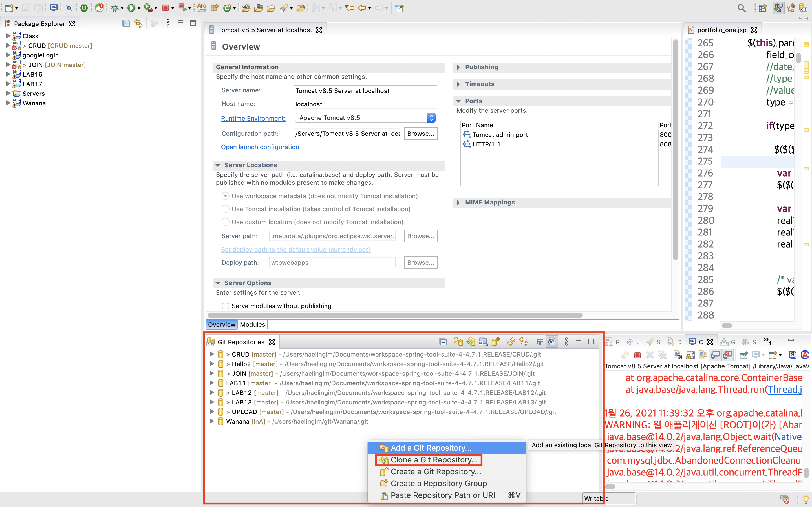Click Browse button next to Configuration path
This screenshot has height=507, width=812.
[x=420, y=134]
